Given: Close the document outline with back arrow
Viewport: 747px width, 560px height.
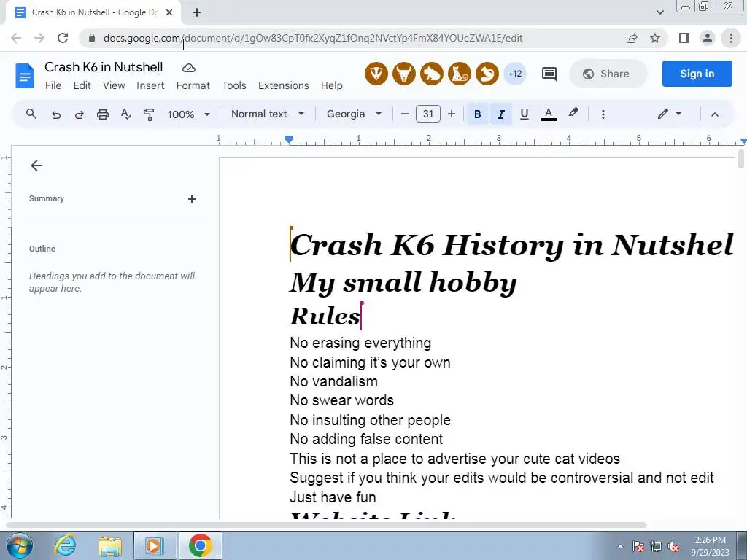Looking at the screenshot, I should click(x=36, y=166).
